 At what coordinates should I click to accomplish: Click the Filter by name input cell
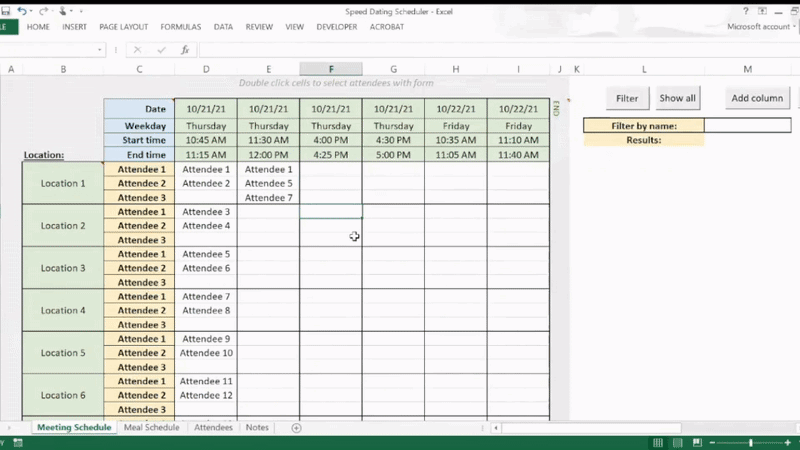[747, 126]
